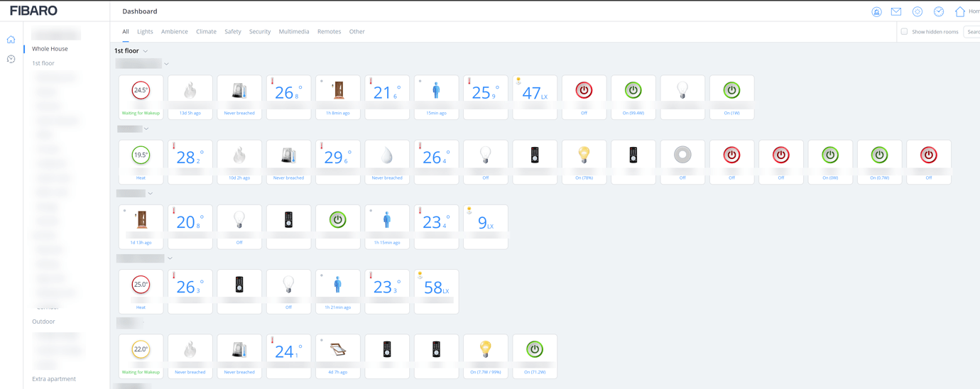Image resolution: width=980 pixels, height=389 pixels.
Task: Switch to the Climate tab
Action: point(206,32)
